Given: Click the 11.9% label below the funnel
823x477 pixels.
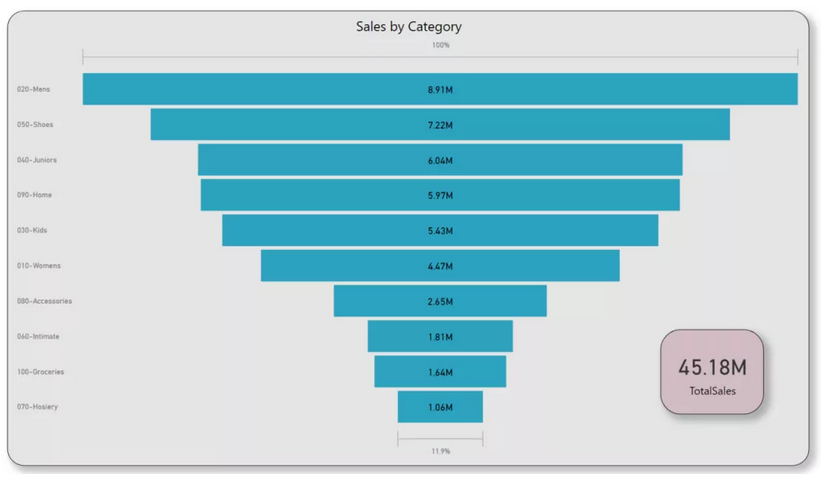Looking at the screenshot, I should click(x=441, y=451).
